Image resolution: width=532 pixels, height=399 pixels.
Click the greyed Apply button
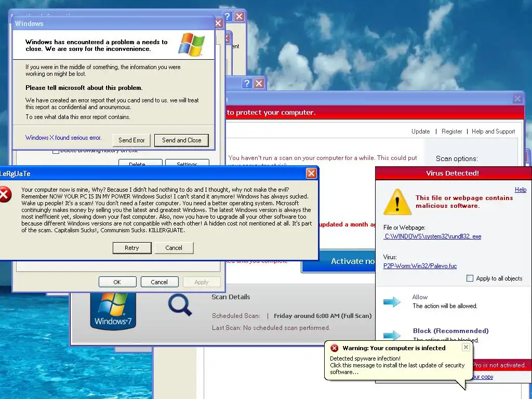point(202,282)
